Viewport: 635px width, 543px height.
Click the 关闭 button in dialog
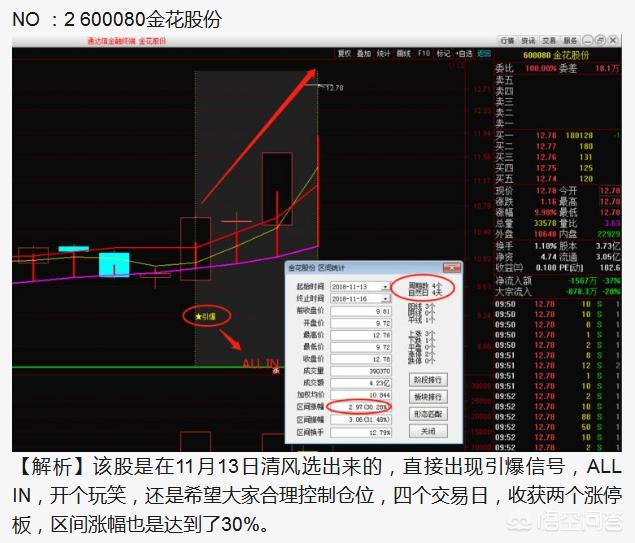pyautogui.click(x=428, y=431)
